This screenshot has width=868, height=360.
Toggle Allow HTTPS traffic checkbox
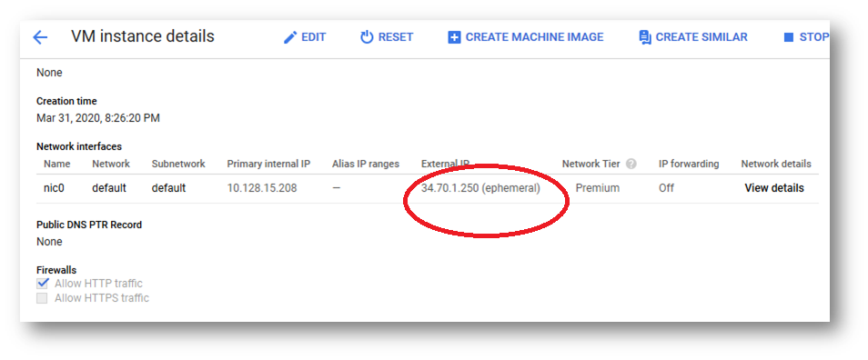click(x=42, y=298)
